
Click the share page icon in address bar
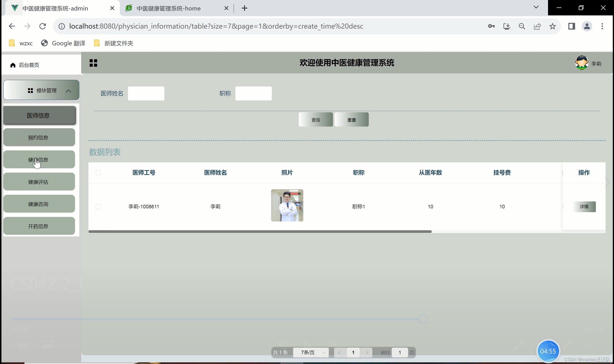pos(537,26)
